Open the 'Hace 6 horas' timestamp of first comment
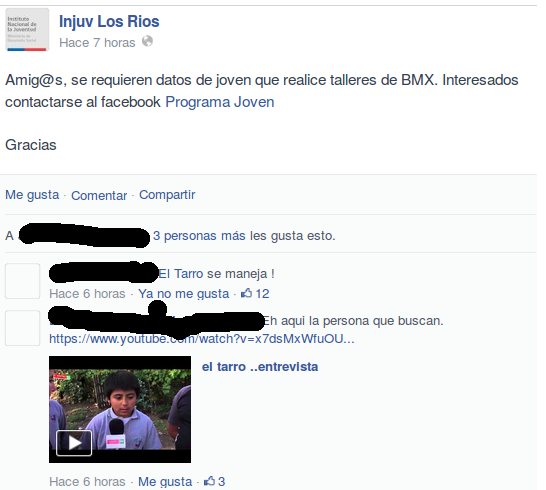The height and width of the screenshot is (490, 546). 87,294
